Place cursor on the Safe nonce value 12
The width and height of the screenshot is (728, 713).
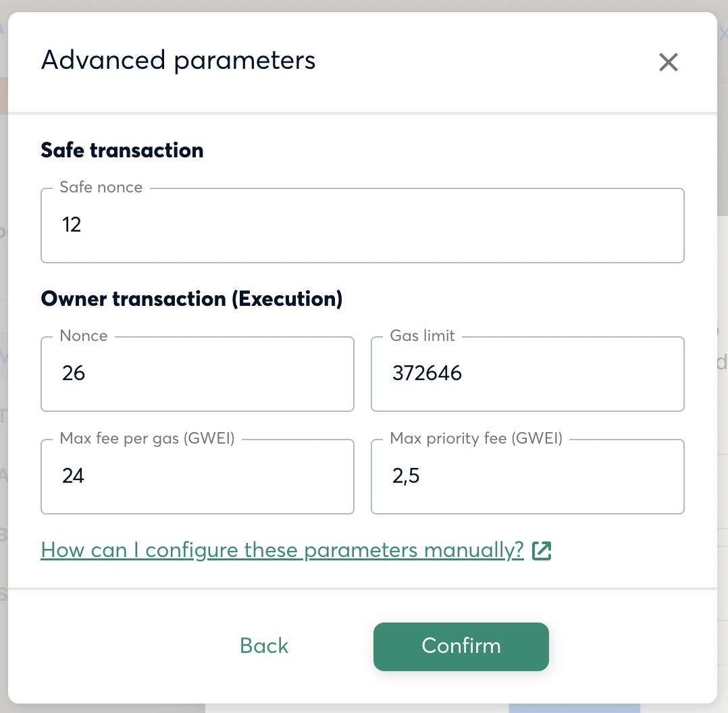tap(72, 225)
